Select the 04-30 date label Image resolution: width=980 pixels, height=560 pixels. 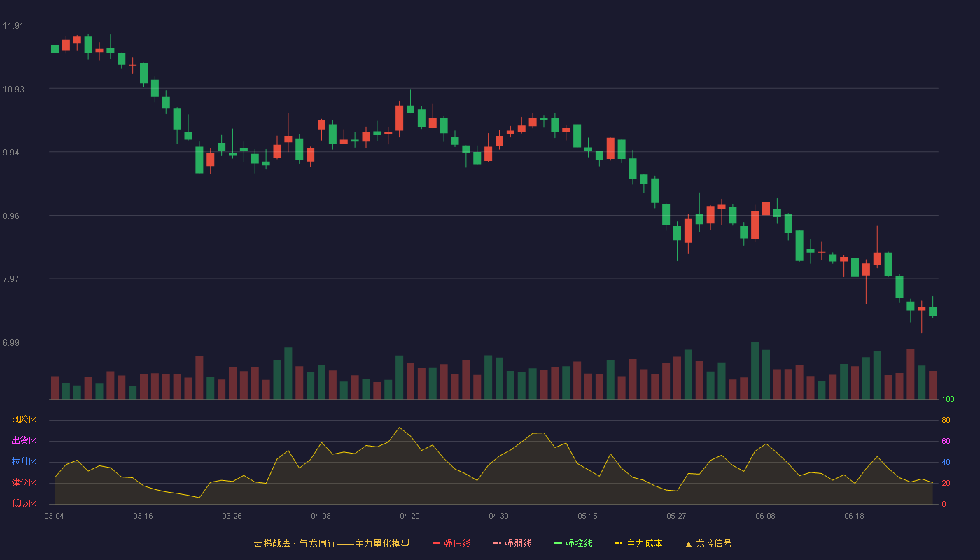pyautogui.click(x=498, y=516)
